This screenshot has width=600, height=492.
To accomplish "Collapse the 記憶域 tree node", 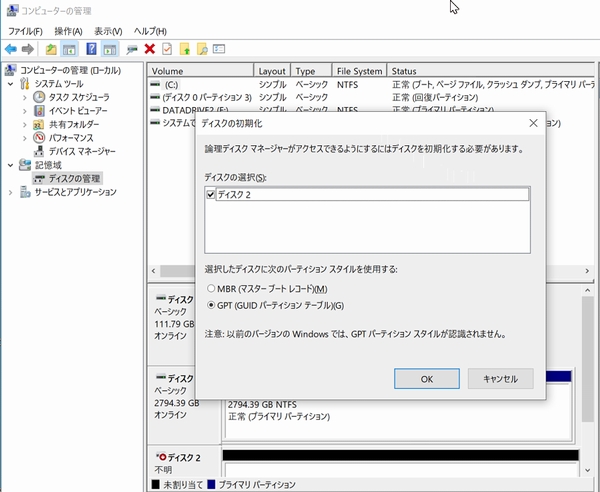I will click(x=11, y=165).
